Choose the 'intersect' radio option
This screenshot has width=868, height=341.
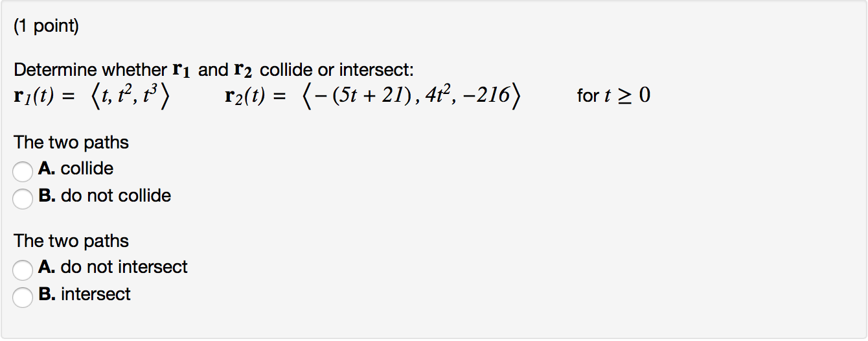pyautogui.click(x=23, y=297)
